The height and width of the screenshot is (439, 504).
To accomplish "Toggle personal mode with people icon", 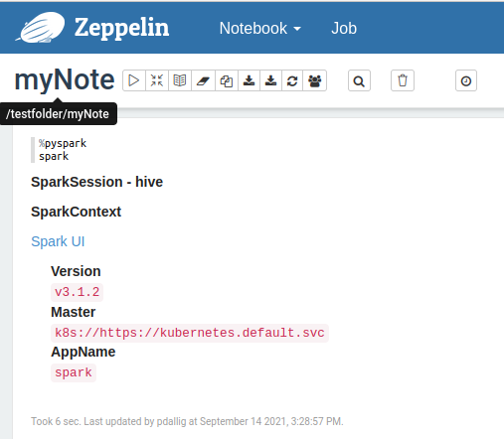I will click(x=314, y=80).
